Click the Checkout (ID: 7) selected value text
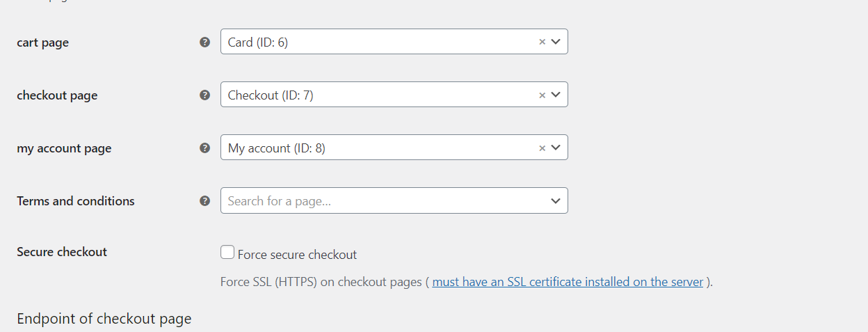 pos(271,95)
